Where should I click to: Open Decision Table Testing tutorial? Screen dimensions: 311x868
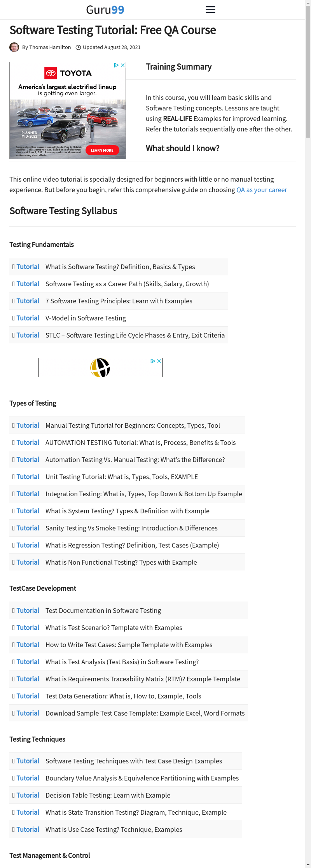pos(108,795)
